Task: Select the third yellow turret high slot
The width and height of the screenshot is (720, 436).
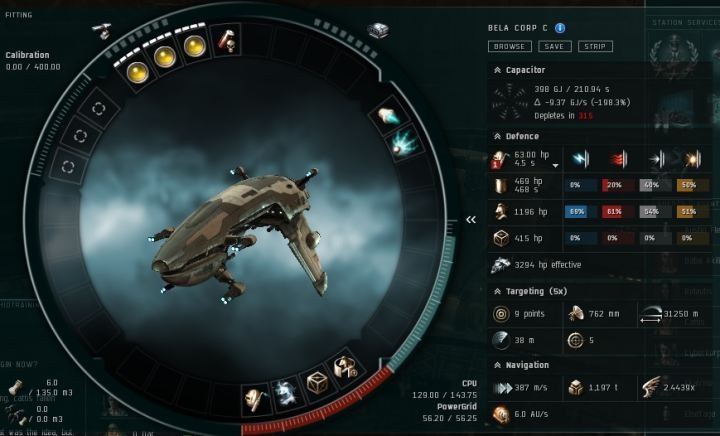Action: 195,47
